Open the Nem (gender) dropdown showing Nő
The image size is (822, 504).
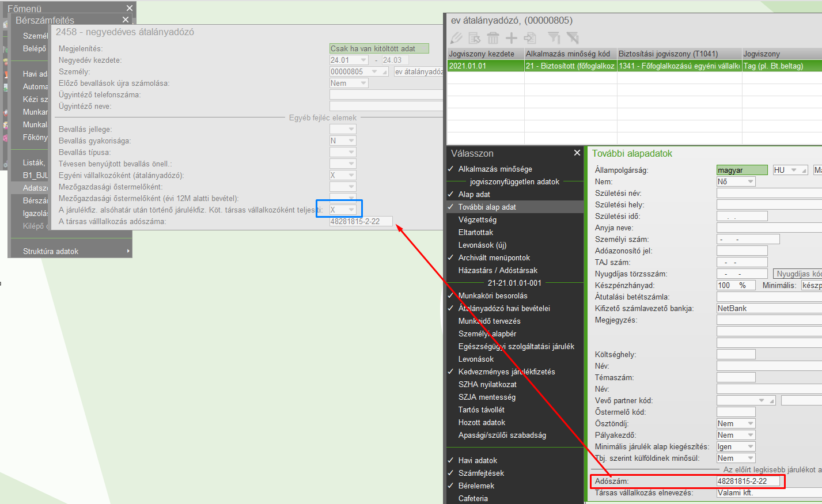[751, 181]
